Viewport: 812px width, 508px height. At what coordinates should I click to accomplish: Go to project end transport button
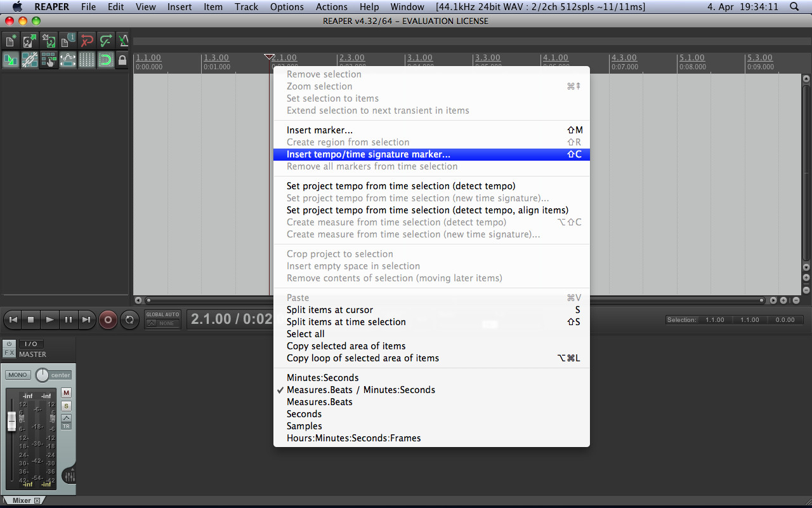click(x=86, y=320)
